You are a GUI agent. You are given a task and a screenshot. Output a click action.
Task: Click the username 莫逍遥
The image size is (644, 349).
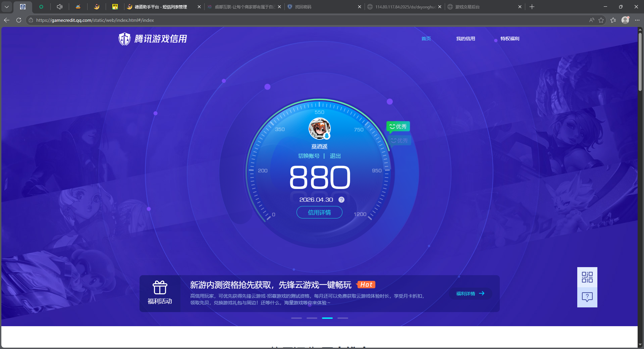coord(319,146)
